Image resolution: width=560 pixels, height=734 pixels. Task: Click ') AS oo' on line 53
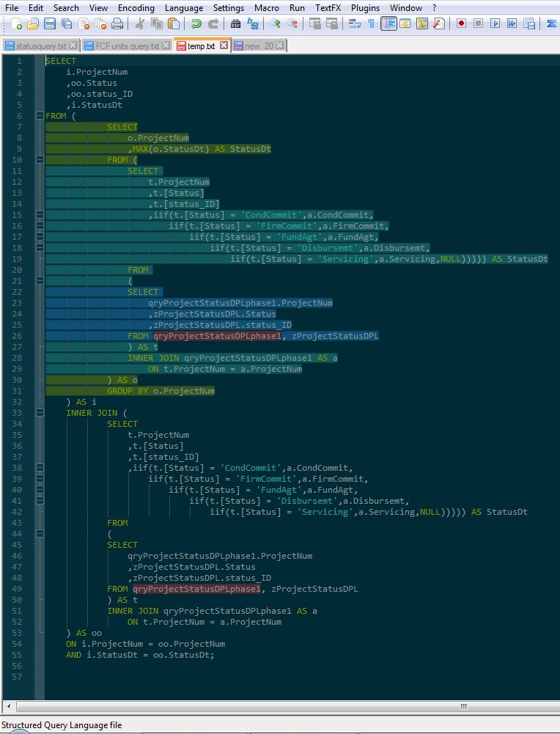click(x=84, y=633)
